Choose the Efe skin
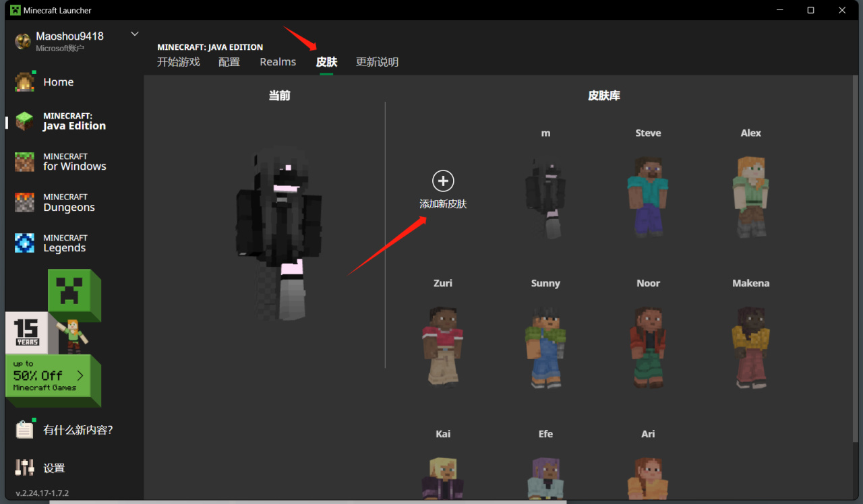863x504 pixels. tap(545, 477)
